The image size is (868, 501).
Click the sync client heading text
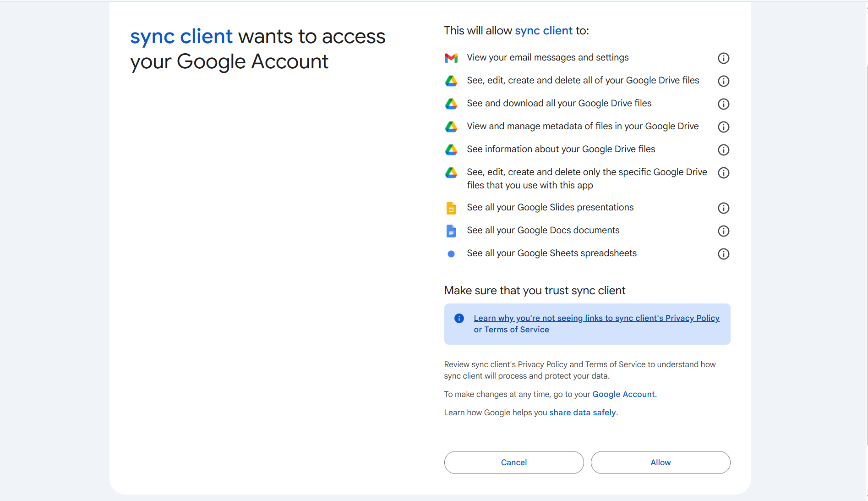click(181, 36)
